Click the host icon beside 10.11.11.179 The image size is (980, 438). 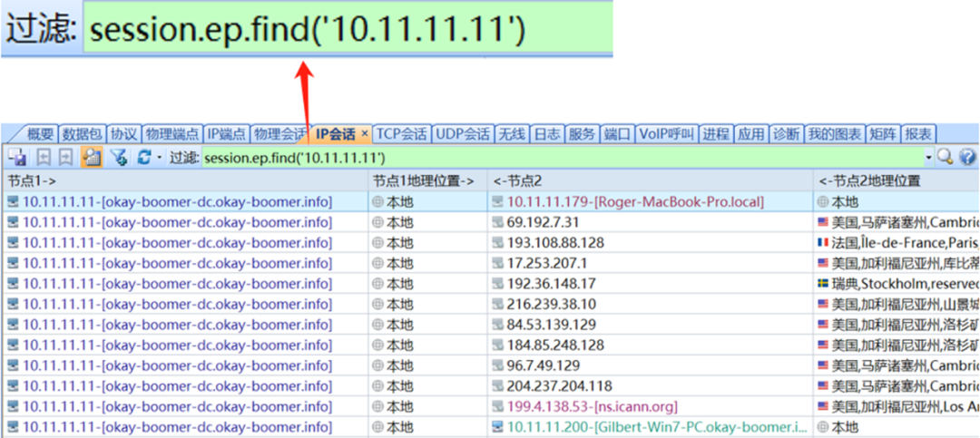498,202
